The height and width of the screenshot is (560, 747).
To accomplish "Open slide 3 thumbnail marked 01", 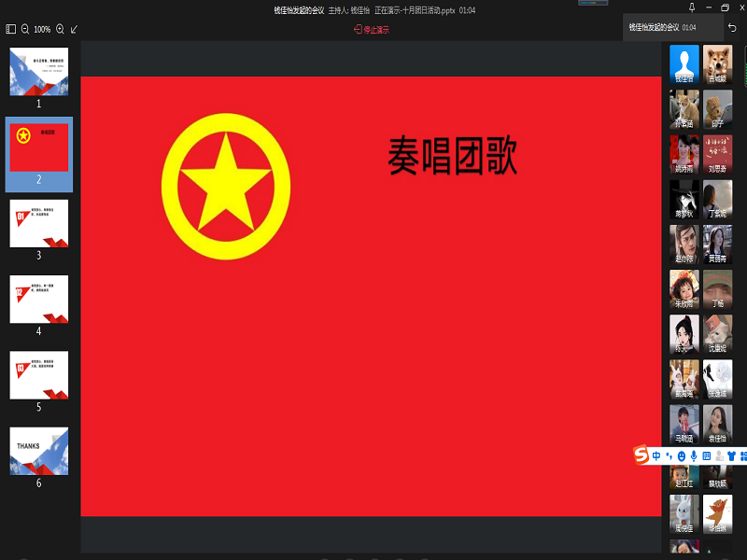I will tap(39, 223).
